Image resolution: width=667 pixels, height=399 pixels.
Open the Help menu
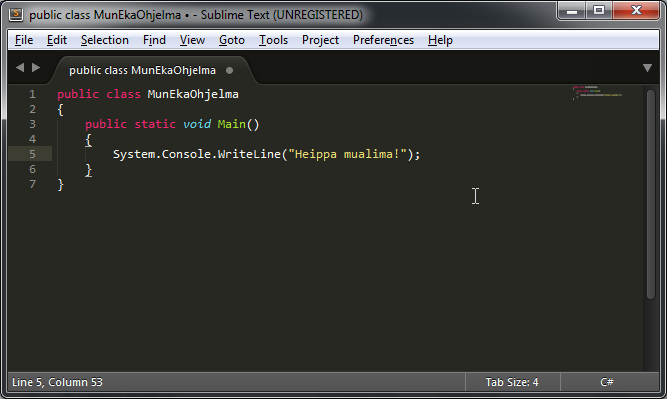(440, 40)
